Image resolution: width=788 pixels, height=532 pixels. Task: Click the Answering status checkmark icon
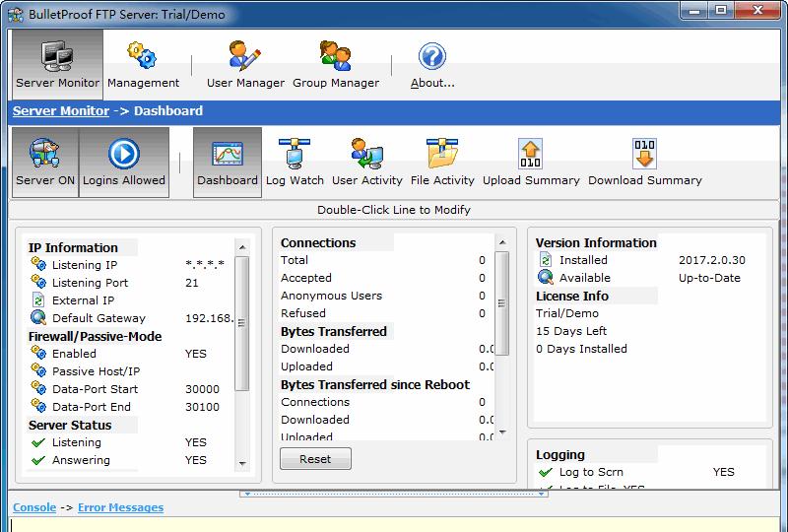38,461
